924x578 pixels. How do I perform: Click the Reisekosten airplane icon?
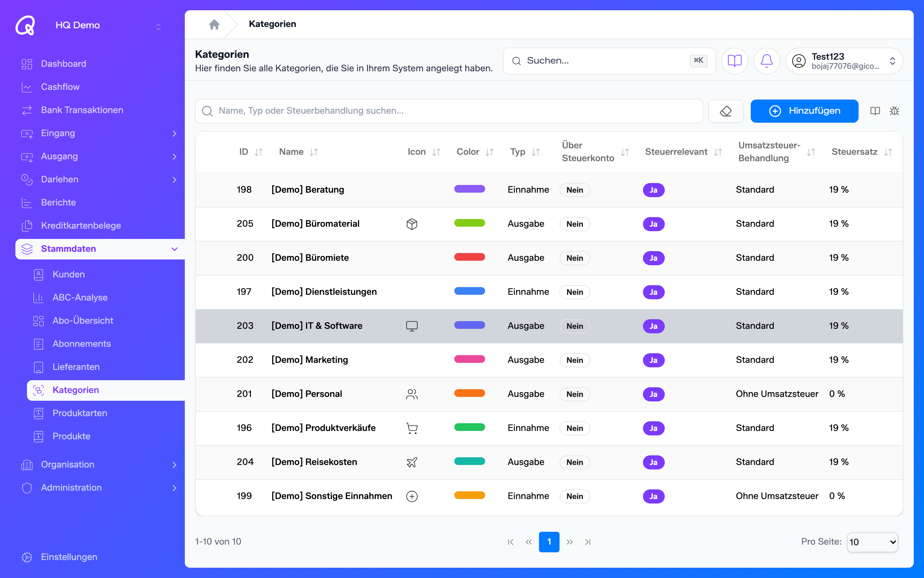click(x=412, y=462)
